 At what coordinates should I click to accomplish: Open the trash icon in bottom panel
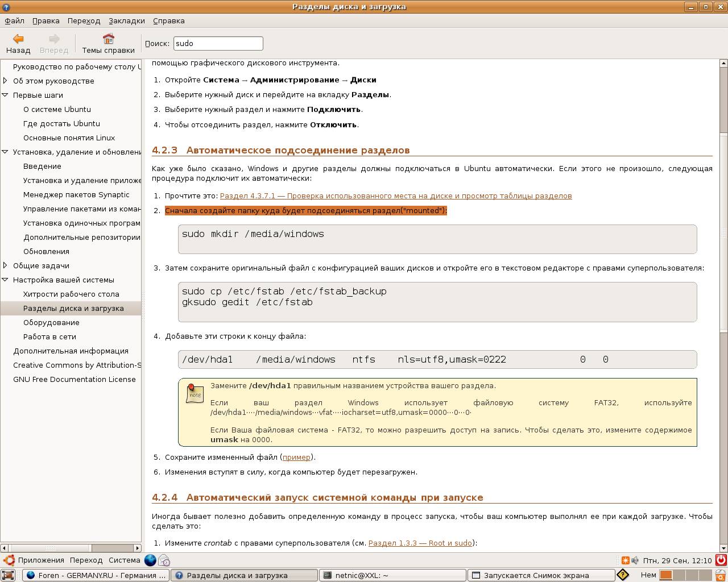tap(720, 575)
